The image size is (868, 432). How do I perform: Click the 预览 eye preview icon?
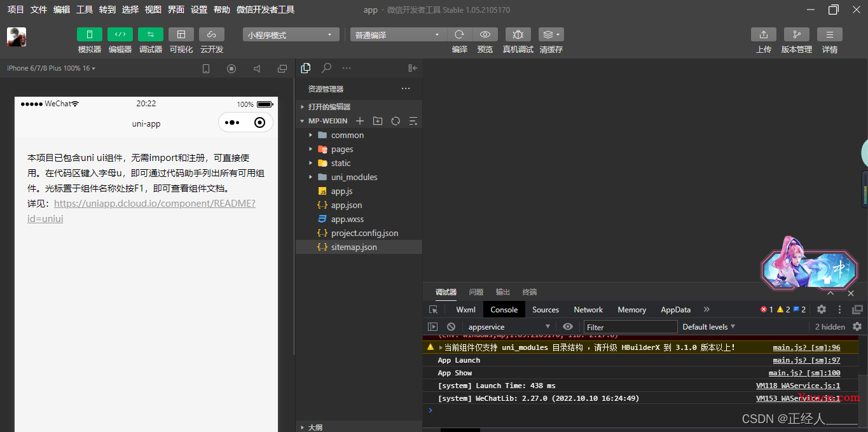coord(485,34)
